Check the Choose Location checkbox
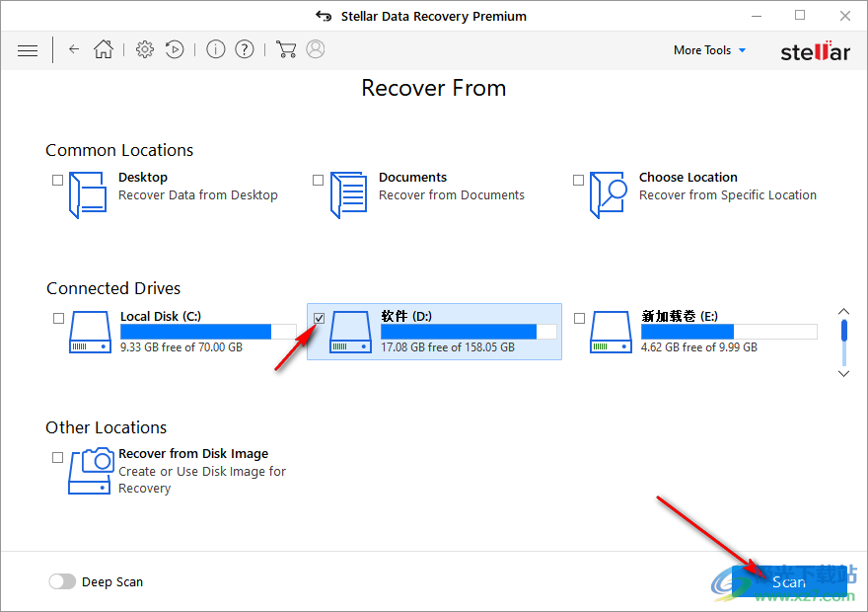Screen dimensions: 868x612 pos(578,180)
